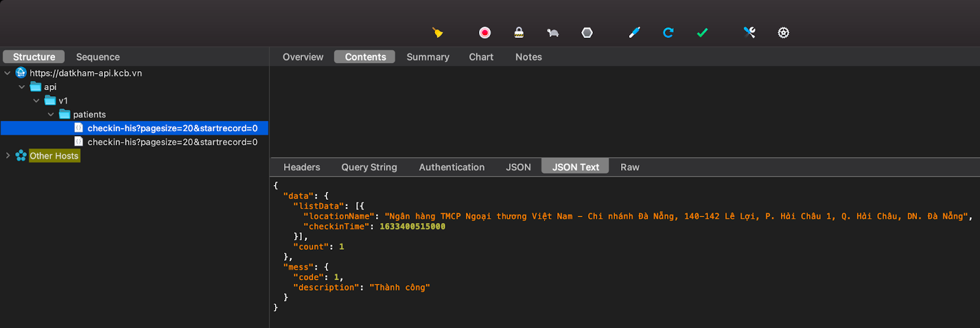This screenshot has height=328, width=980.
Task: Click the "mess" key in JSON
Action: pyautogui.click(x=298, y=267)
